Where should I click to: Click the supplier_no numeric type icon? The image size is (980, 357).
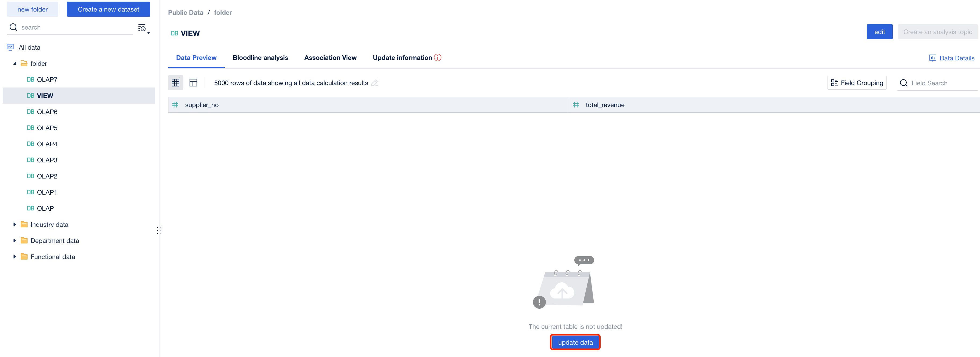175,105
